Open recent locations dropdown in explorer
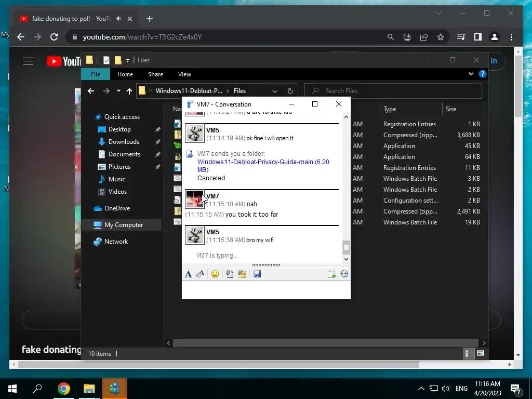This screenshot has width=532, height=399. click(x=118, y=91)
